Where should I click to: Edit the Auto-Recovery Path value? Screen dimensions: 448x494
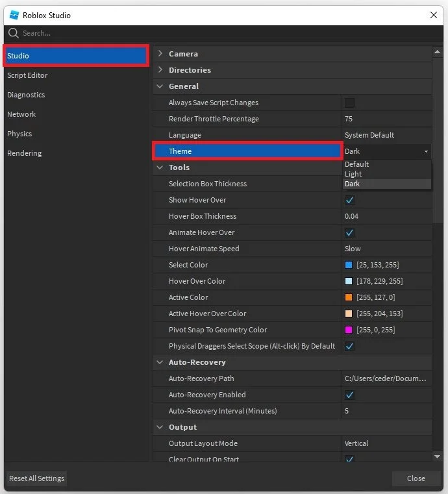tap(386, 378)
